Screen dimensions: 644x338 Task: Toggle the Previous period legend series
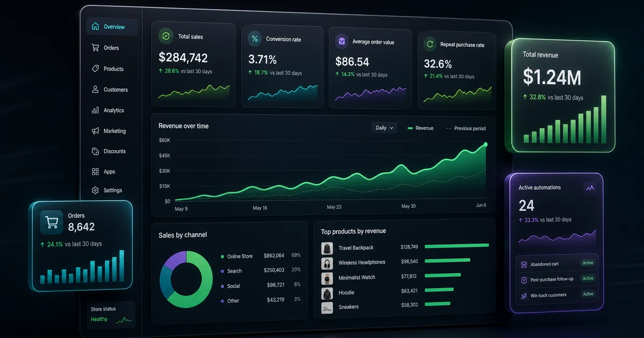click(x=466, y=128)
